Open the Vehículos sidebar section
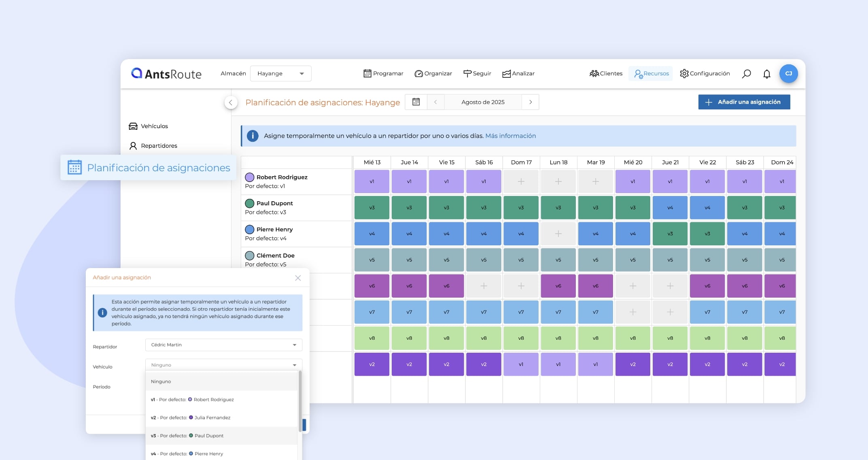The height and width of the screenshot is (460, 868). [x=154, y=126]
